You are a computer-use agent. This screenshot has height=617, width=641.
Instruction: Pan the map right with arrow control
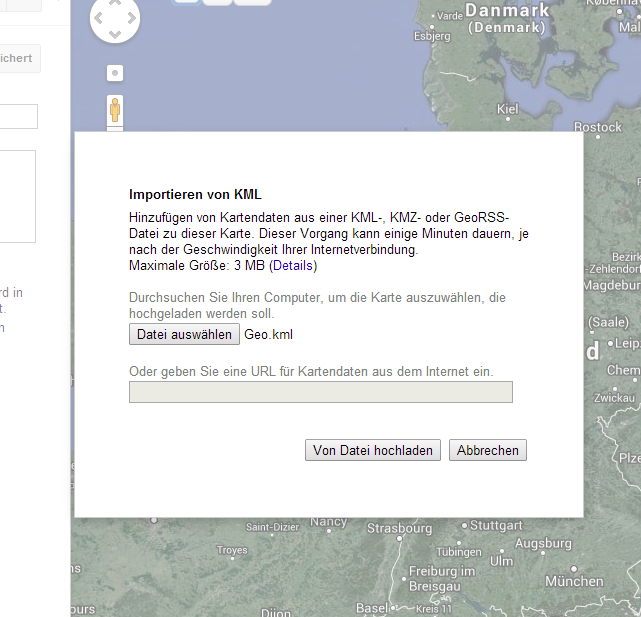pyautogui.click(x=131, y=18)
